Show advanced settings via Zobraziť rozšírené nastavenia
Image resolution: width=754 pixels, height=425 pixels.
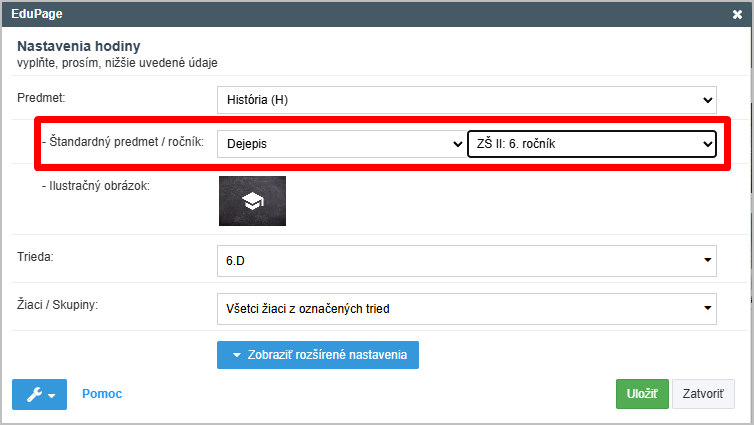tap(317, 355)
